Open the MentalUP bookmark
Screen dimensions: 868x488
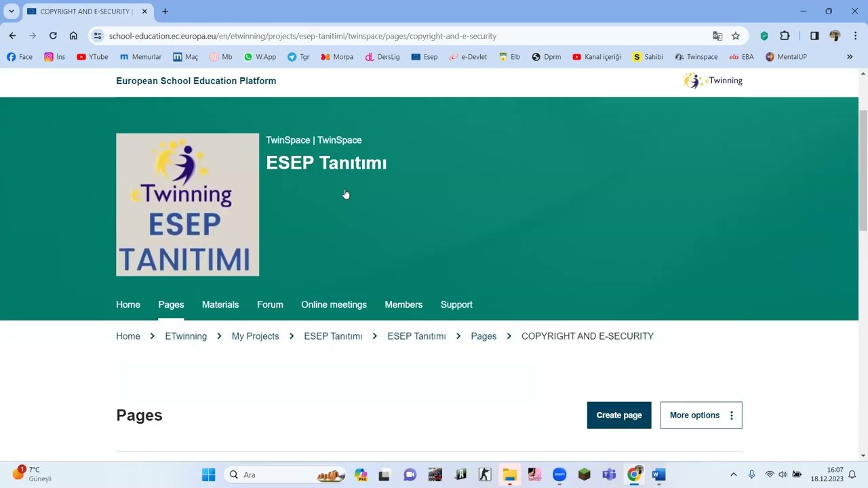pyautogui.click(x=786, y=57)
